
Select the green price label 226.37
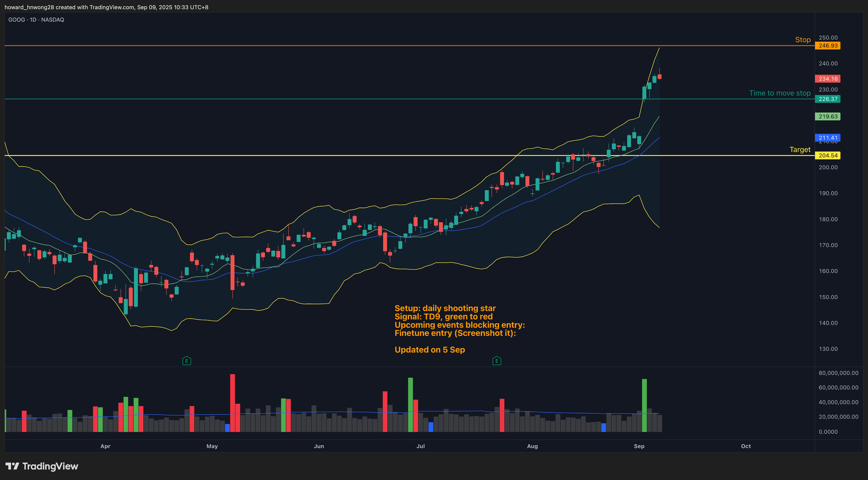[828, 99]
